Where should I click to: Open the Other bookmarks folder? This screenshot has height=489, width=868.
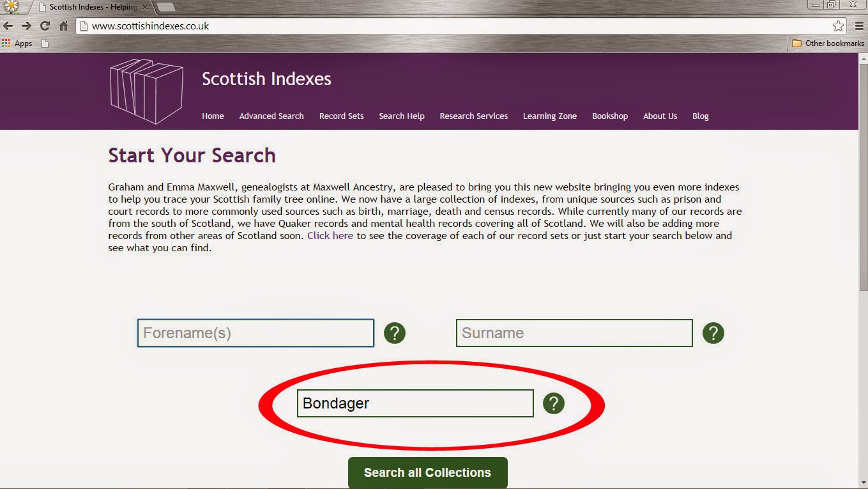pos(828,43)
